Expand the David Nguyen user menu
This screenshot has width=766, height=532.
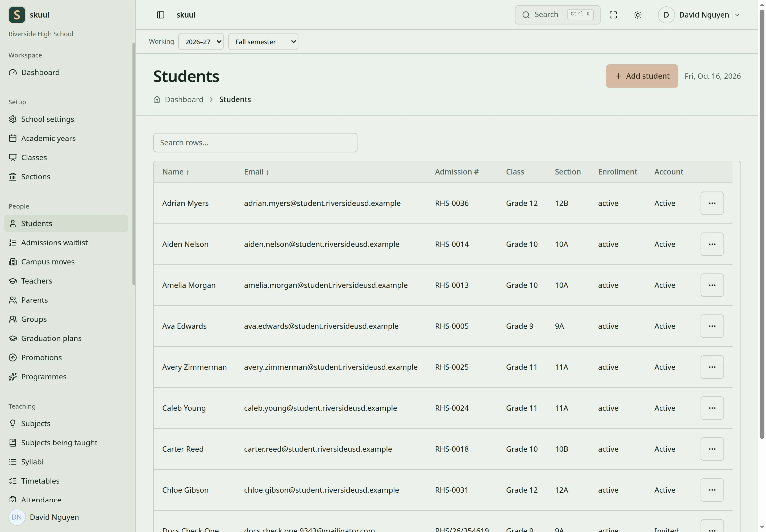pyautogui.click(x=699, y=15)
